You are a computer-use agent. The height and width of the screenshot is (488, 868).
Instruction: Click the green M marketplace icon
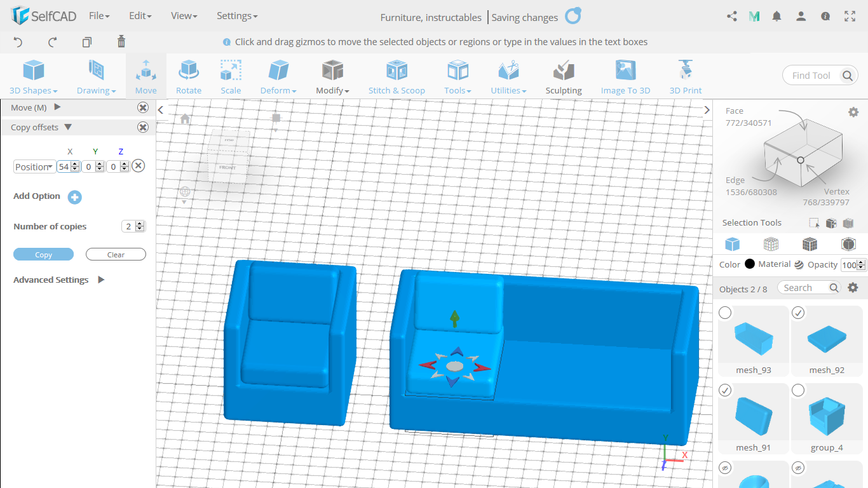click(x=754, y=17)
